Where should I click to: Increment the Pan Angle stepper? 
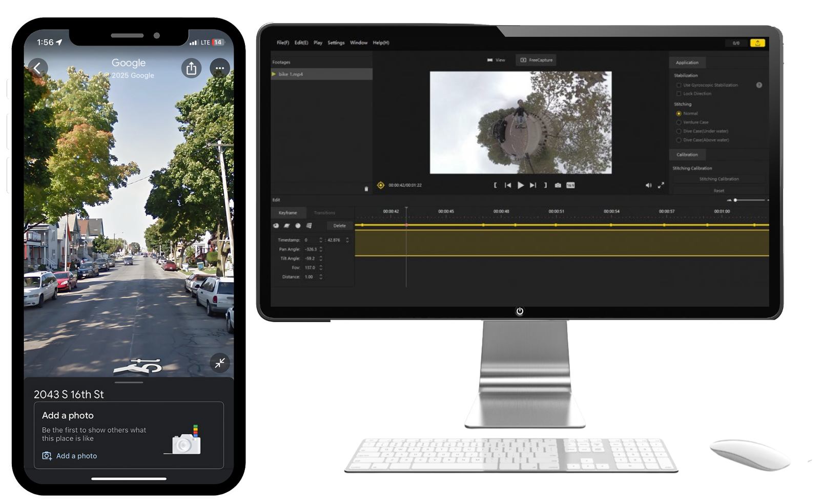tap(321, 247)
